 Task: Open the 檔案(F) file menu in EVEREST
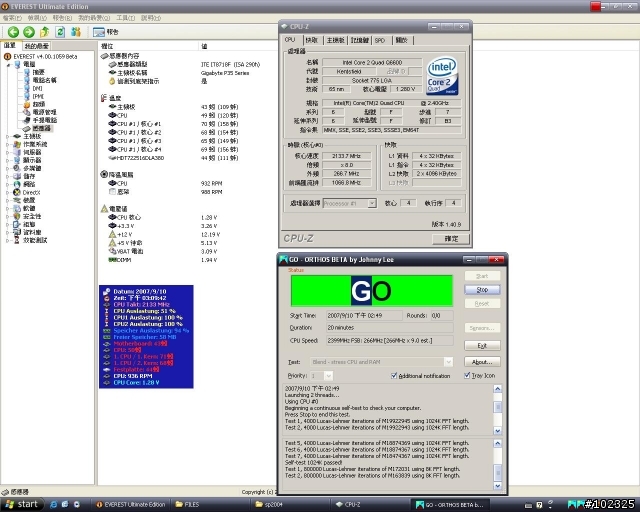pos(12,18)
